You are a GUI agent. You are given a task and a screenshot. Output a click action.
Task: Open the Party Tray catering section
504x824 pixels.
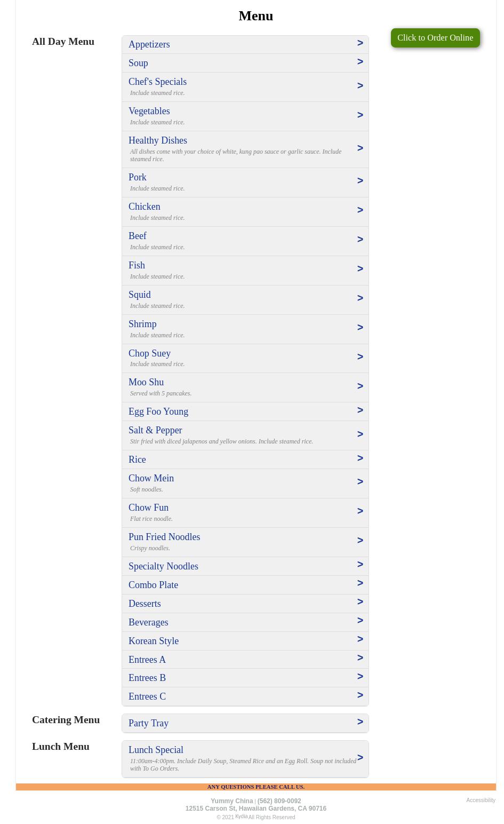(148, 723)
